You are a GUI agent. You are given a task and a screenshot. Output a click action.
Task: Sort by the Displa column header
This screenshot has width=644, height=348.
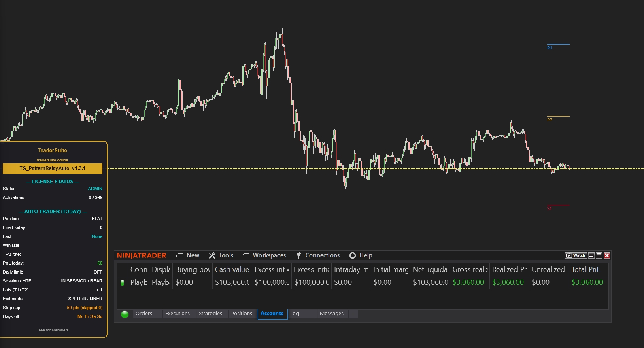pyautogui.click(x=161, y=269)
